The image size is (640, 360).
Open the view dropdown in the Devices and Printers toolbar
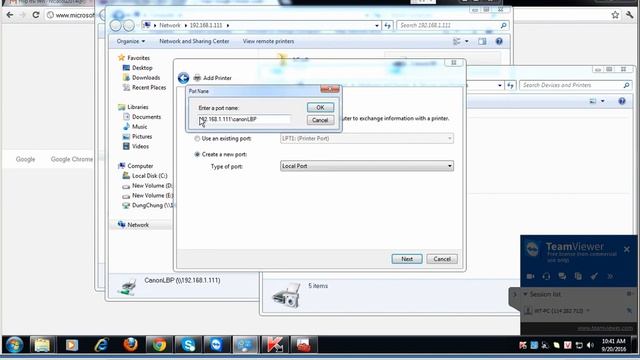602,101
